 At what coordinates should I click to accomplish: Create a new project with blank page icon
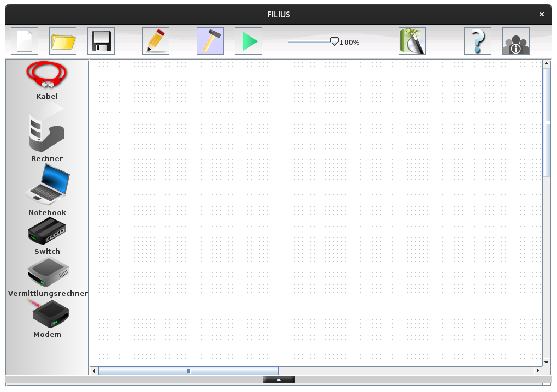tap(25, 41)
